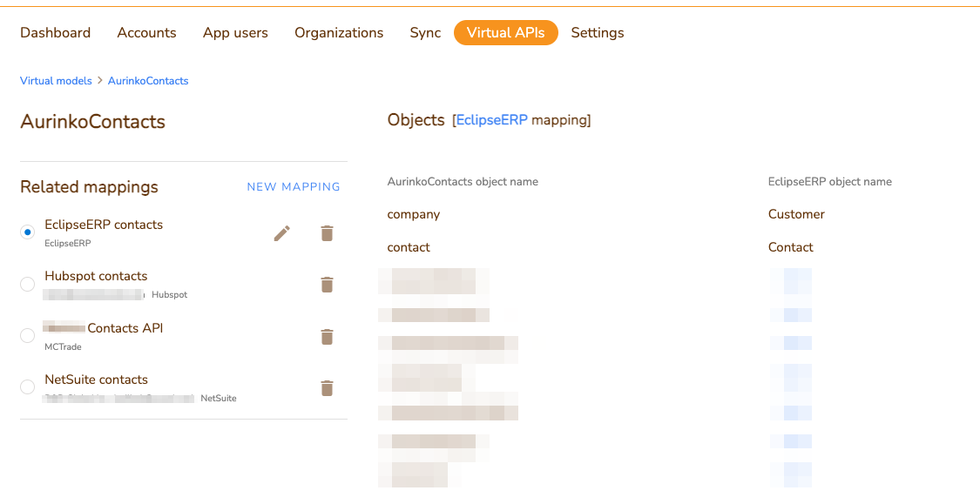Delete the Contacts API MCTrade mapping

click(x=327, y=337)
